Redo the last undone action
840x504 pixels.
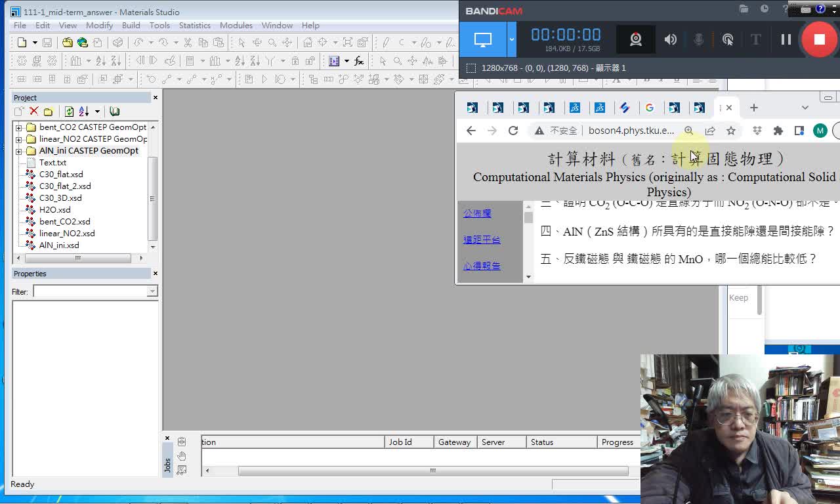coord(163,43)
